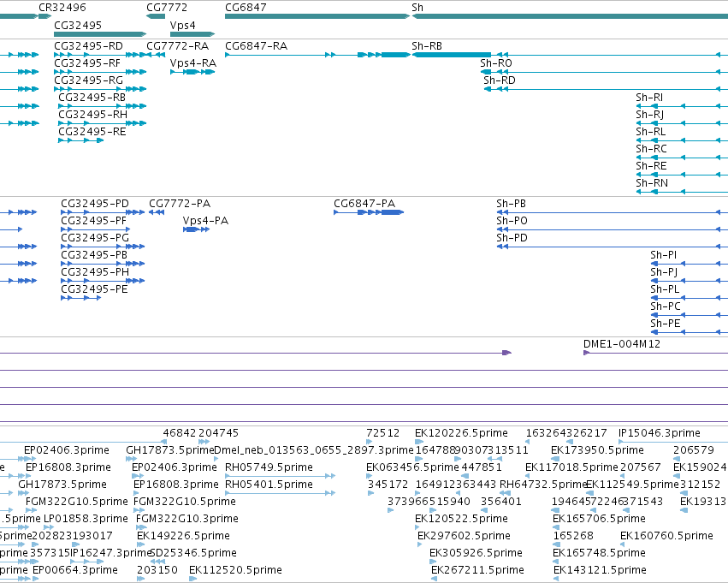Screen dimensions: 728x583
Task: Click the Sh-RN transcript label
Action: [651, 183]
